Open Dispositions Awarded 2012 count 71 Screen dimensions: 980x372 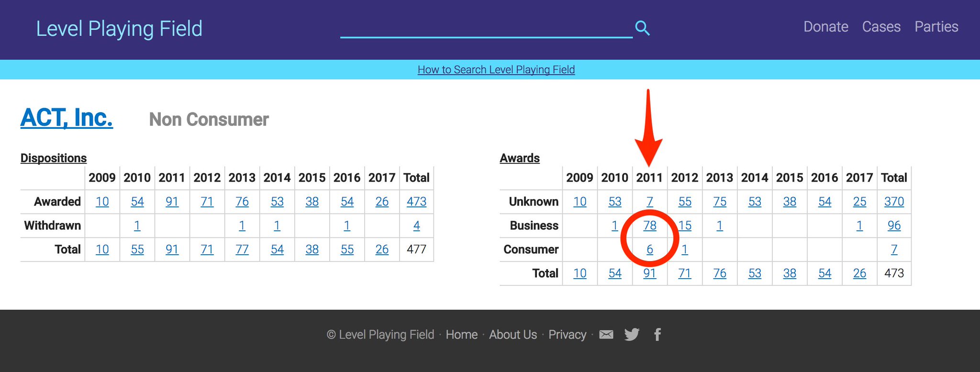coord(207,202)
